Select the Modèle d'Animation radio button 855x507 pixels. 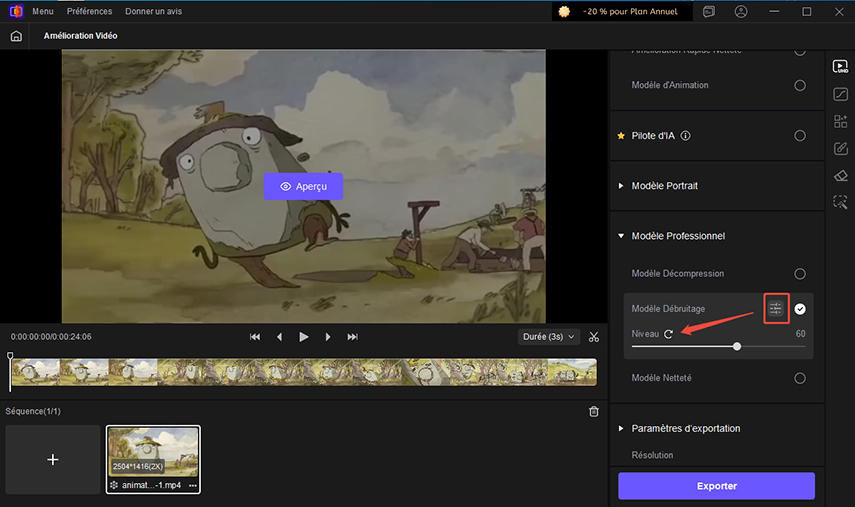(x=800, y=86)
